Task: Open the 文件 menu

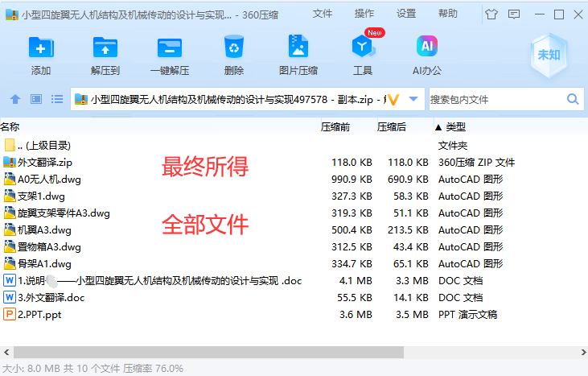Action: pyautogui.click(x=323, y=14)
